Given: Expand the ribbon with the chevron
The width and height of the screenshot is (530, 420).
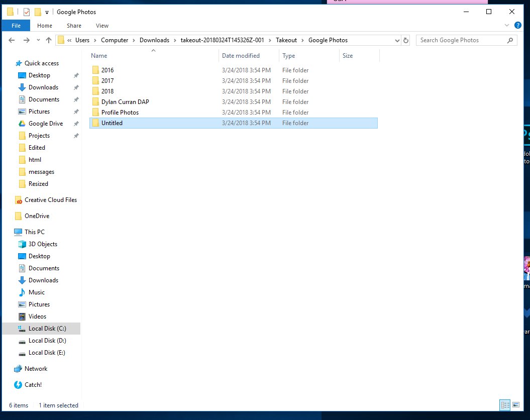Looking at the screenshot, I should [507, 25].
